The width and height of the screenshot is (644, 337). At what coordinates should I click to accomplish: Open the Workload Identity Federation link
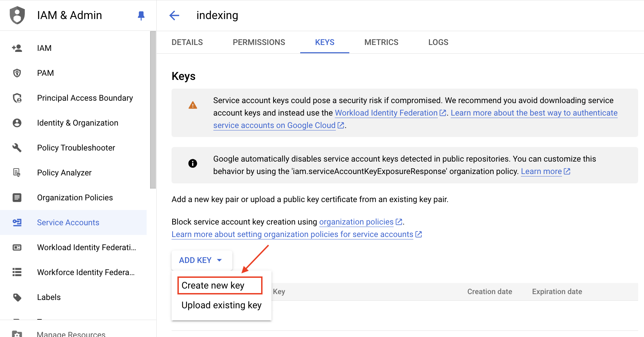(386, 113)
